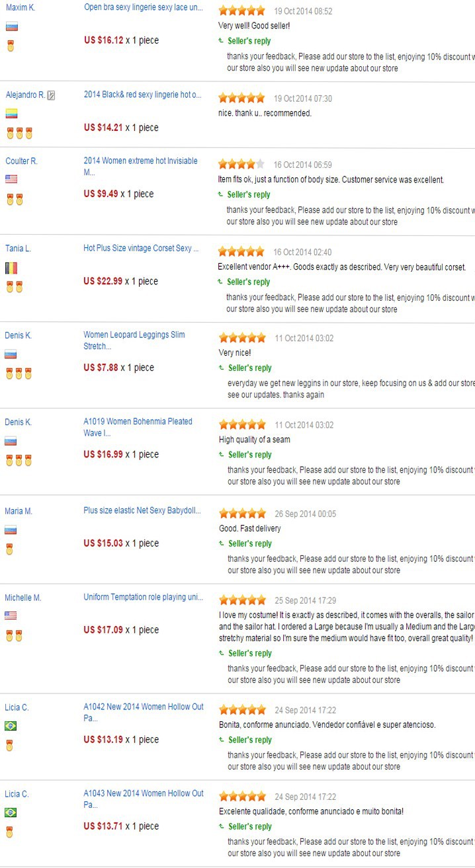This screenshot has width=475, height=868.
Task: Open Maxim K.'s buyer profile
Action: 21,8
